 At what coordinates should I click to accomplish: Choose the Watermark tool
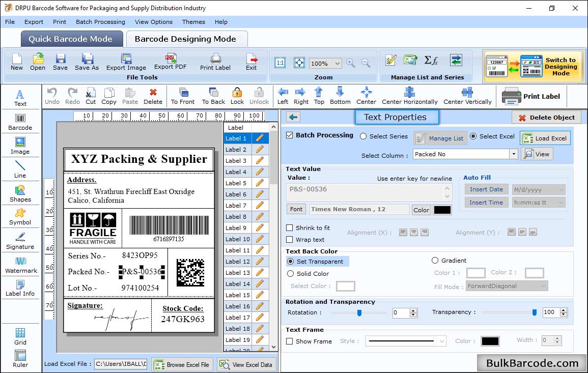point(21,265)
